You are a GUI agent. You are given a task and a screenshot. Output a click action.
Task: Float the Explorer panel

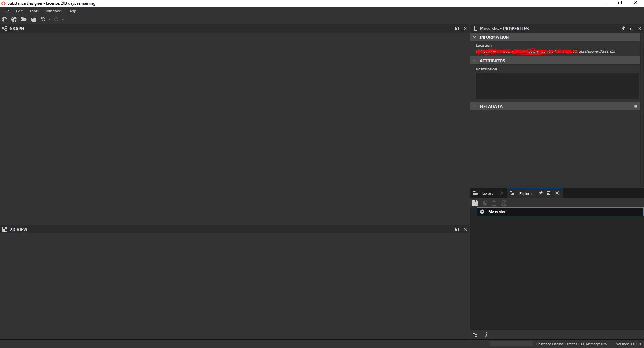tap(549, 193)
